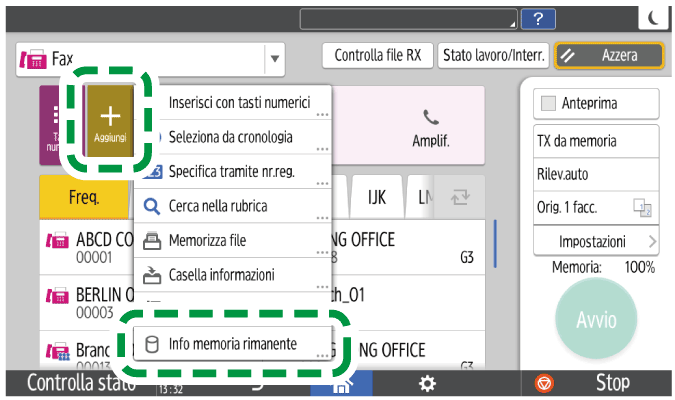Select ABCD destination entry 00001
Screen dimensions: 675x400
[85, 247]
